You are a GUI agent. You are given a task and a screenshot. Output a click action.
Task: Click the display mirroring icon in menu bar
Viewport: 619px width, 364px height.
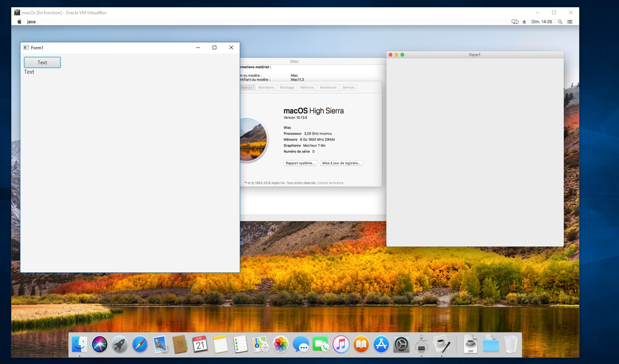515,22
